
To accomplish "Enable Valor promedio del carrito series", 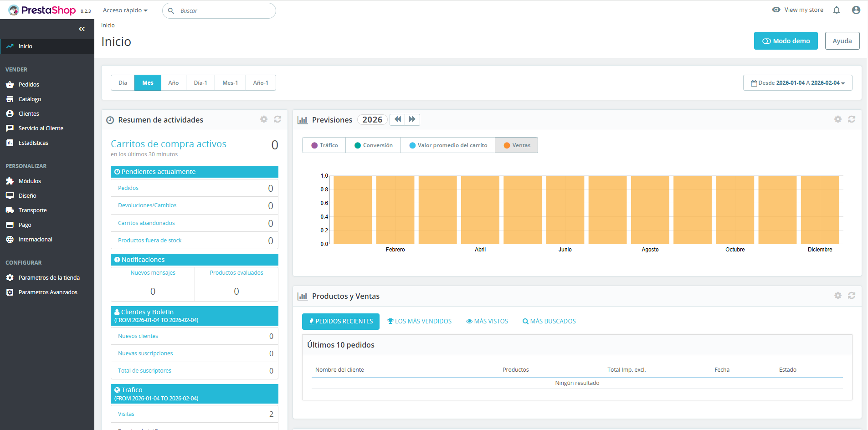I will coord(448,145).
